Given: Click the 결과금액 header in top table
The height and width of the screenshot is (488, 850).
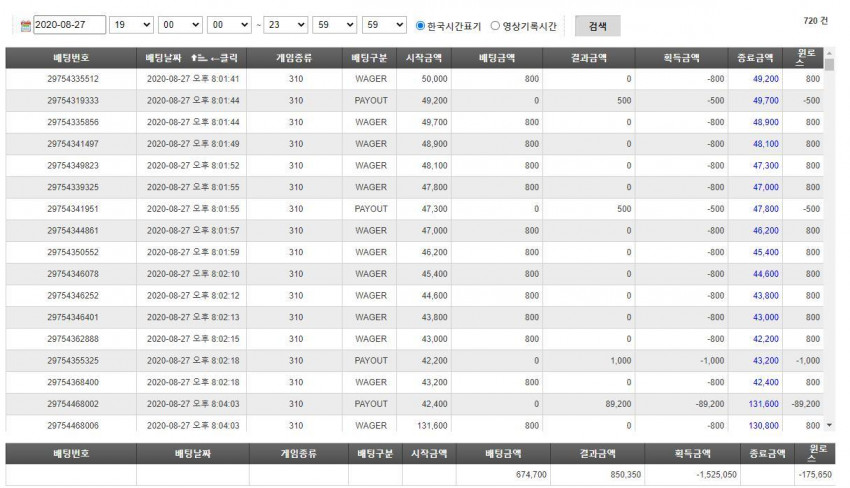Looking at the screenshot, I should (x=589, y=58).
